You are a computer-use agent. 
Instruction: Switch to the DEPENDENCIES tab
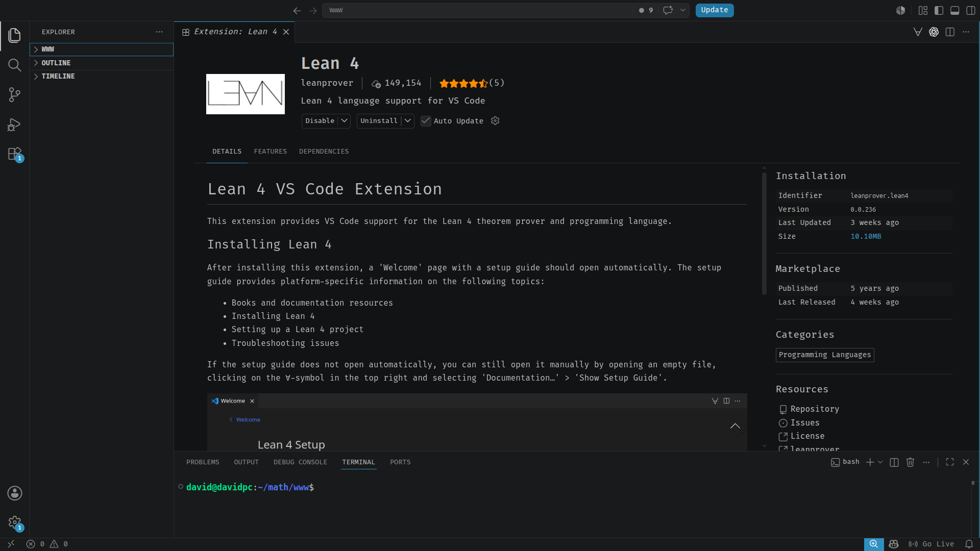[324, 152]
